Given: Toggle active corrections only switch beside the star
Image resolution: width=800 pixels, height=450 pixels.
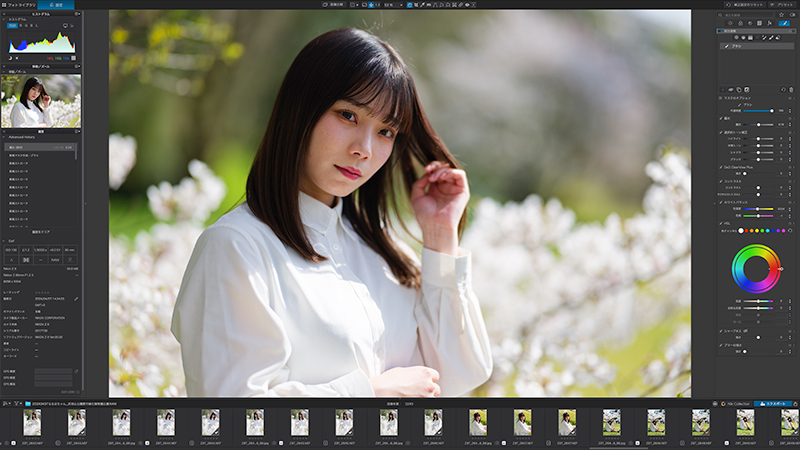Looking at the screenshot, I should coord(792,15).
